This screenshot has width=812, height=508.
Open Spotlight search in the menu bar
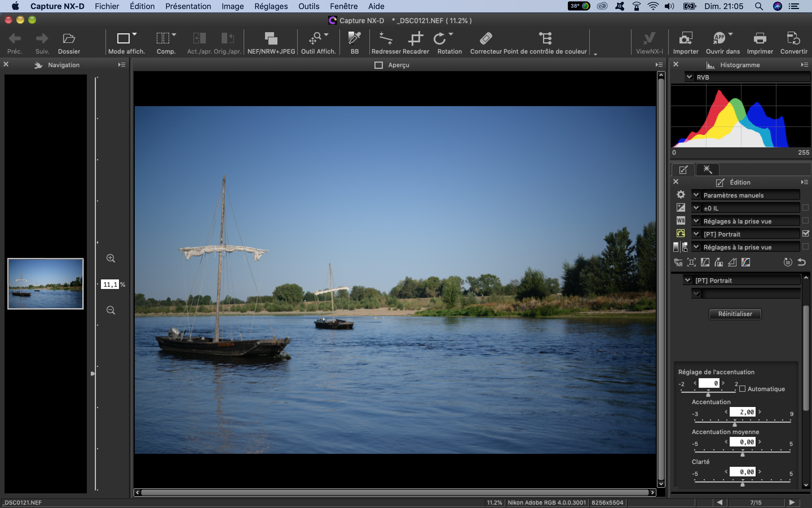tap(759, 6)
